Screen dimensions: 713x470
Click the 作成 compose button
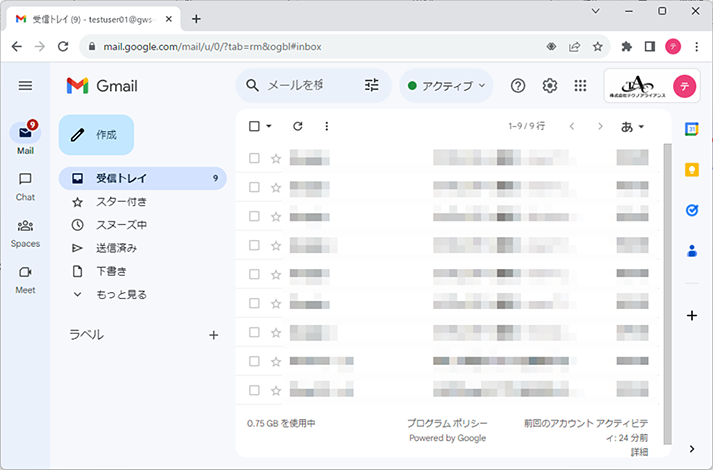point(96,135)
